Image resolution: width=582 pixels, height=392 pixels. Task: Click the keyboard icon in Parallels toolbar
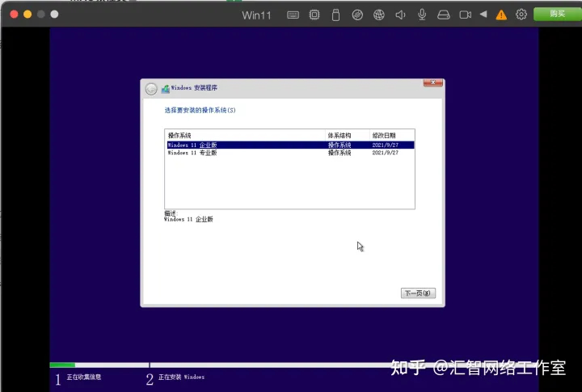(293, 15)
